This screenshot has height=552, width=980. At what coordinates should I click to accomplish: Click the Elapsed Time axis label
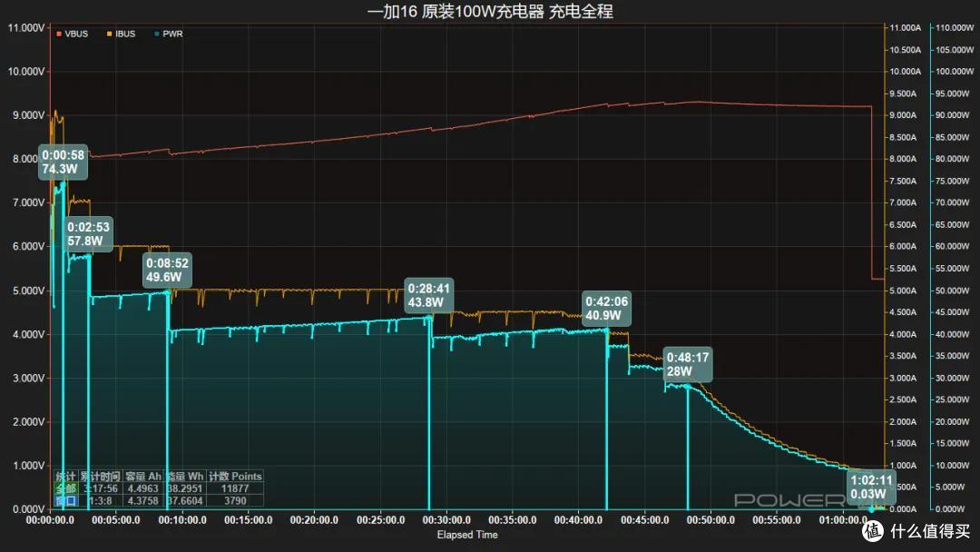[x=467, y=535]
